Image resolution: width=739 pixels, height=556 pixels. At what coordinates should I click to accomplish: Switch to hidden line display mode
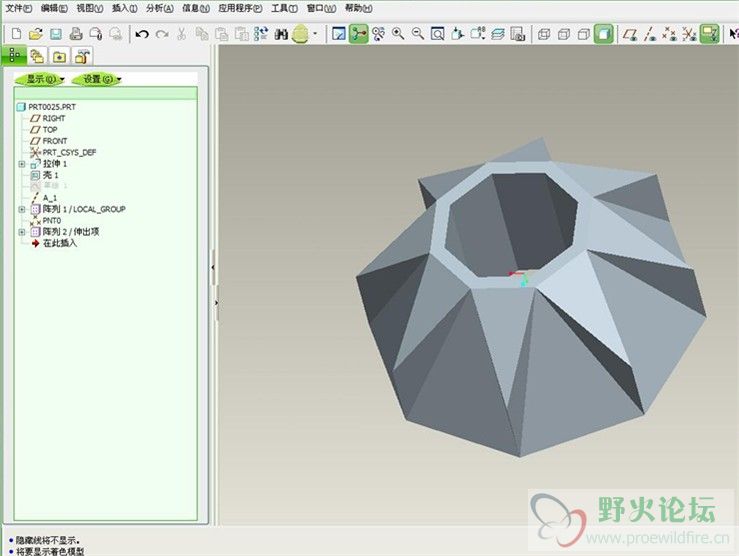tap(564, 34)
